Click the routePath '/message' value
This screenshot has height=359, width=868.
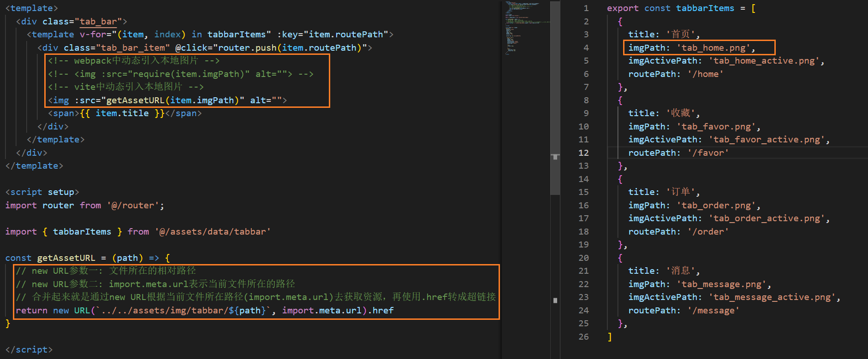(x=713, y=311)
